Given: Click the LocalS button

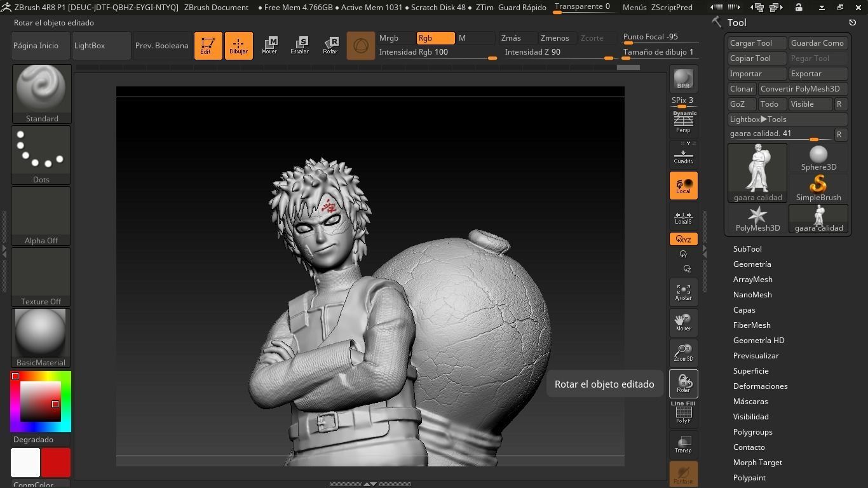Looking at the screenshot, I should (683, 216).
